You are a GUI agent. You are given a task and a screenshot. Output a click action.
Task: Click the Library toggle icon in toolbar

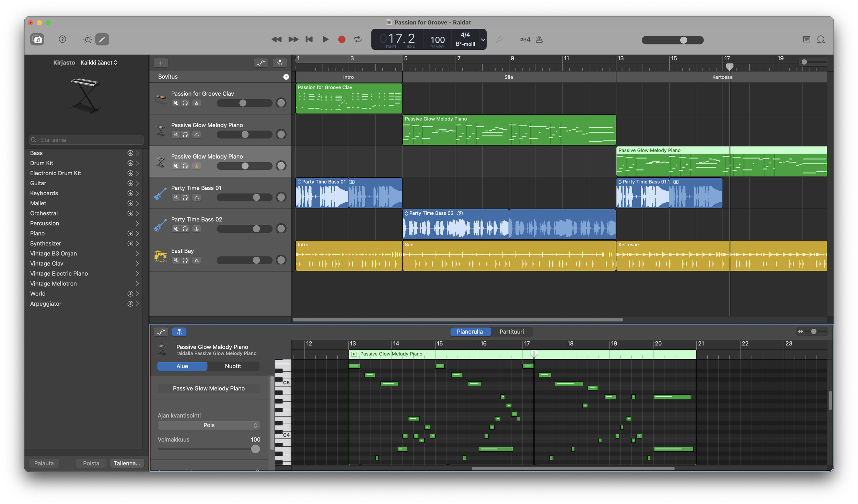tap(37, 39)
